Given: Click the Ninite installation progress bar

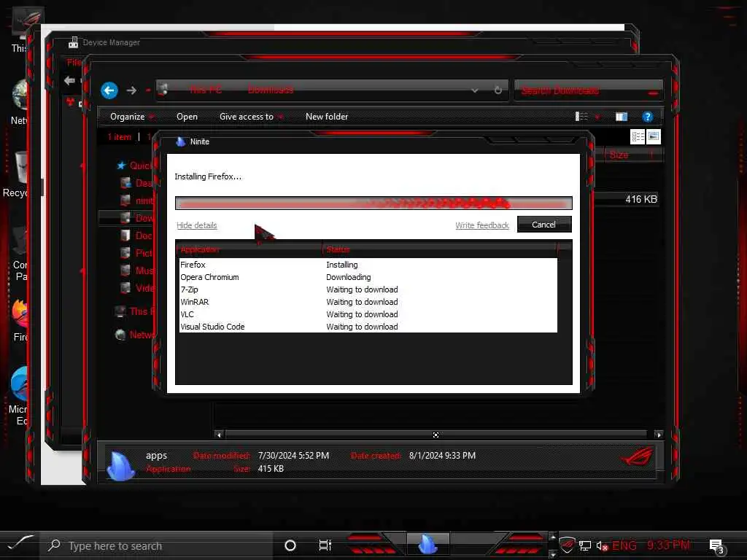Looking at the screenshot, I should 373,203.
